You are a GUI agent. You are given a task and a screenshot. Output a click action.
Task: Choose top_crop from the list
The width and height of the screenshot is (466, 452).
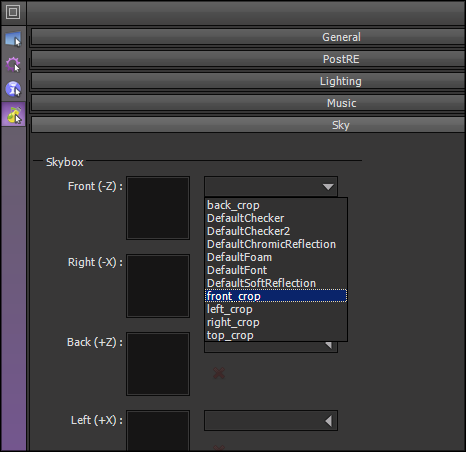point(276,335)
